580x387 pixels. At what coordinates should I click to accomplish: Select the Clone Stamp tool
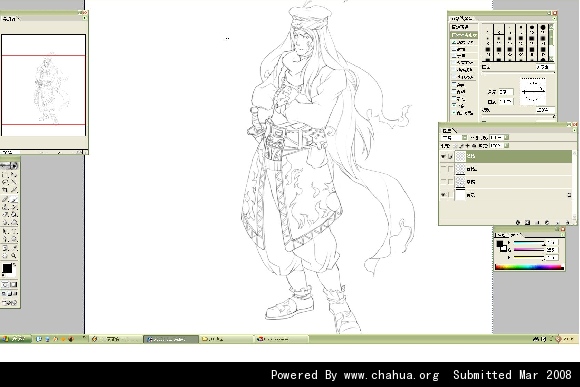tap(5, 207)
